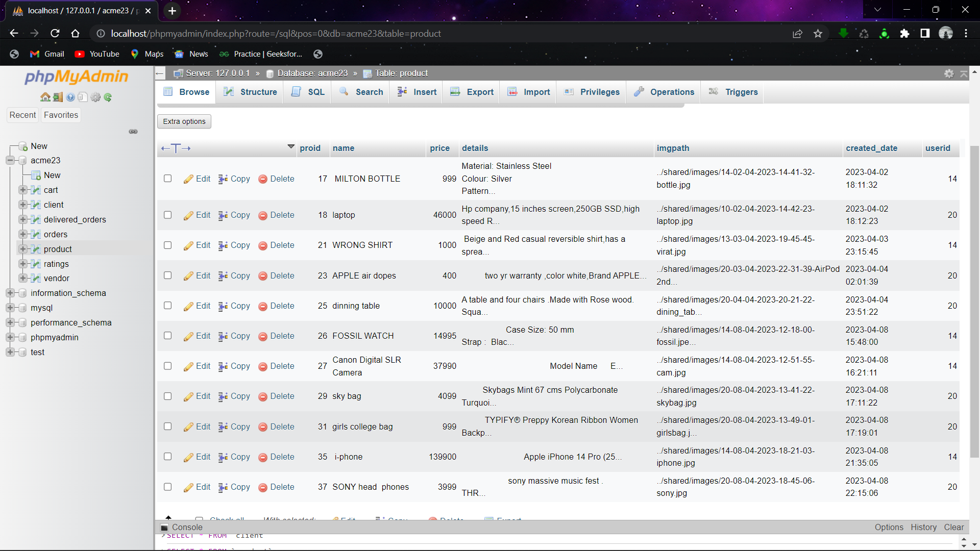This screenshot has height=551, width=980.
Task: Copy the MILTON BOTTLE row
Action: click(x=239, y=179)
